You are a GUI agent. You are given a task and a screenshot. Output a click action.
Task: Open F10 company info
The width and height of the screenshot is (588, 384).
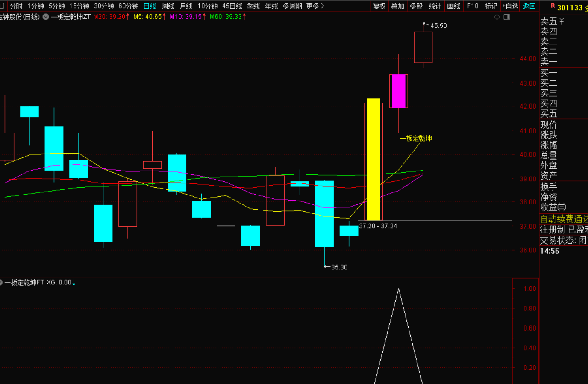click(x=473, y=6)
